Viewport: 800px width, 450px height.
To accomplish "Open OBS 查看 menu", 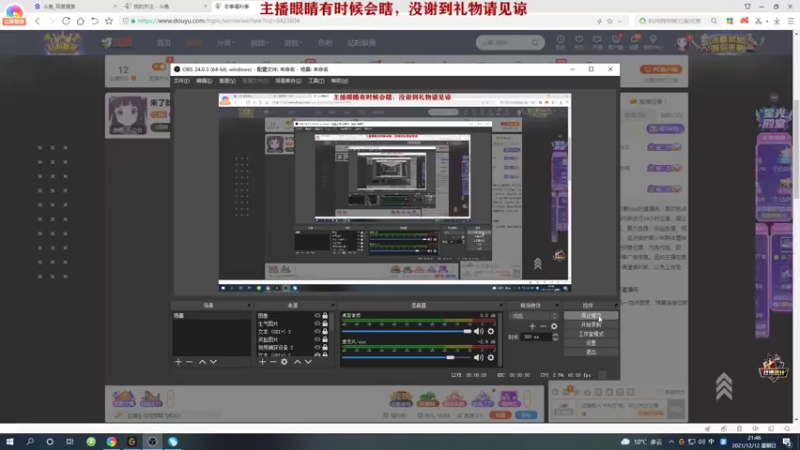I will tap(227, 81).
